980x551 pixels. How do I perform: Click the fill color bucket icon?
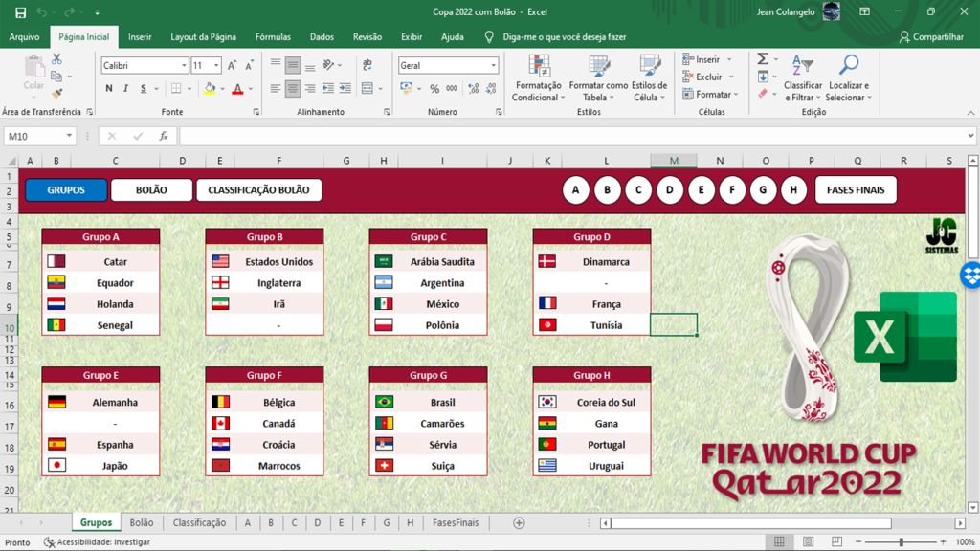point(210,89)
